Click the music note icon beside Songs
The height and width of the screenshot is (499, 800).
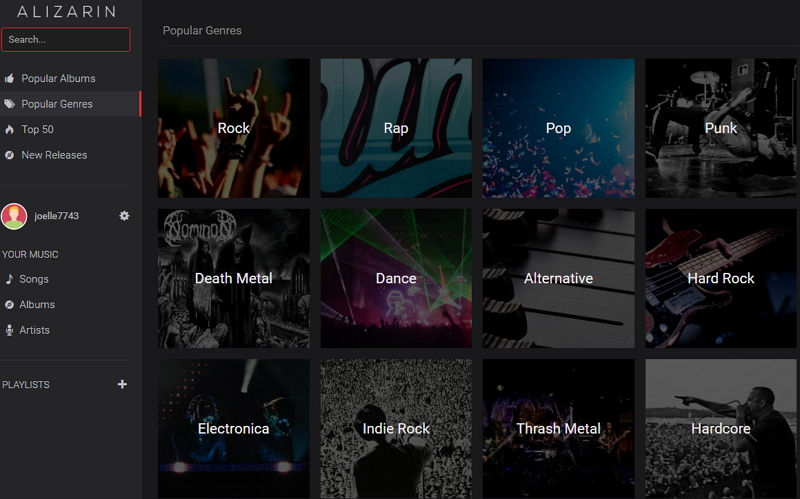click(9, 280)
